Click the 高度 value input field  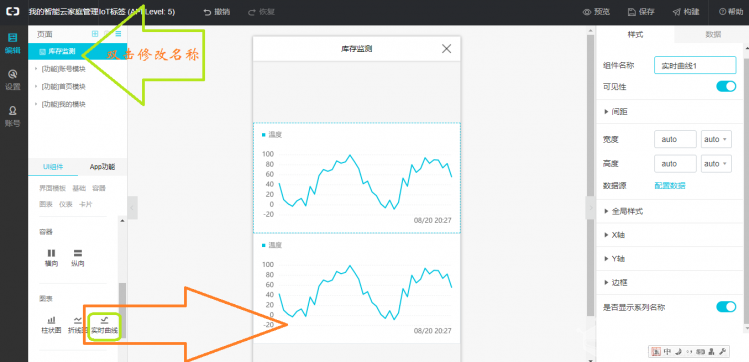pyautogui.click(x=675, y=164)
